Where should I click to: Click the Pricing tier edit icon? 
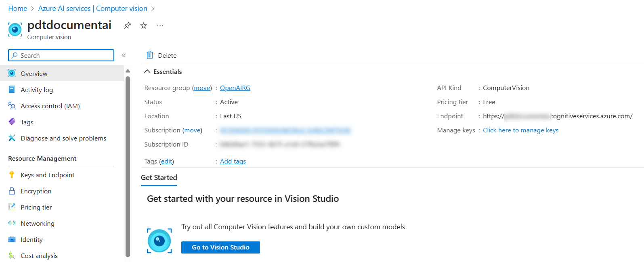tap(12, 207)
